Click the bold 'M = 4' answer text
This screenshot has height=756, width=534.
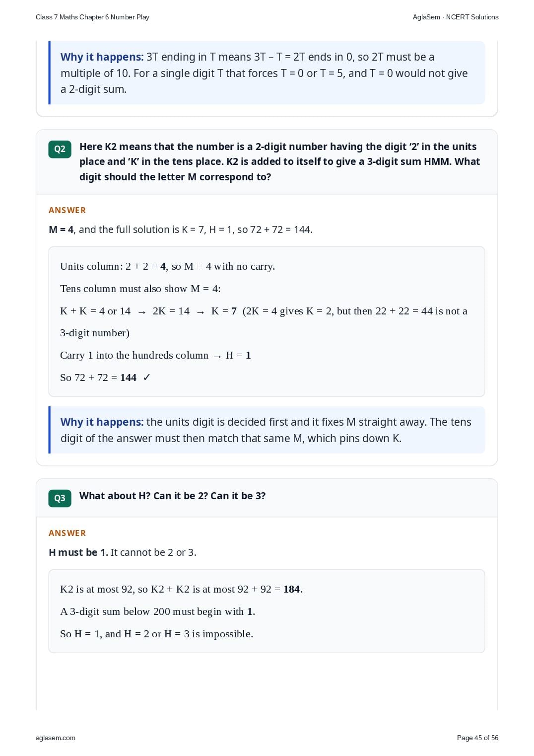(x=61, y=229)
